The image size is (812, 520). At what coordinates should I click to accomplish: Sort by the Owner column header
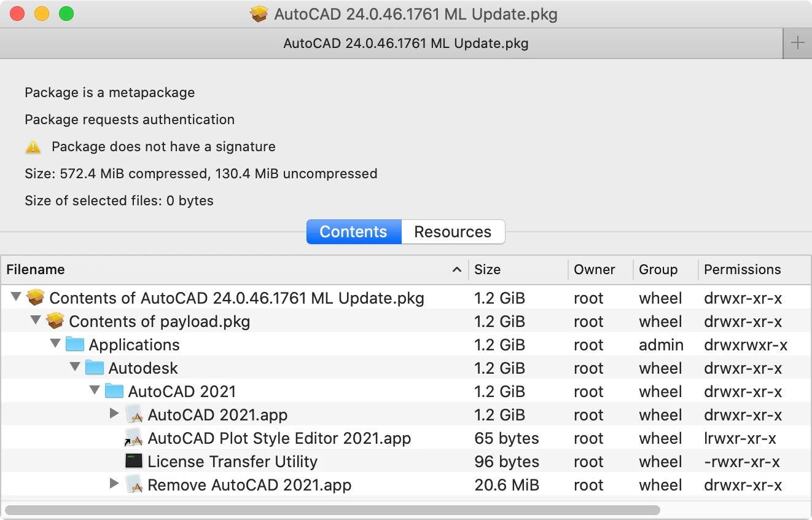pos(601,269)
